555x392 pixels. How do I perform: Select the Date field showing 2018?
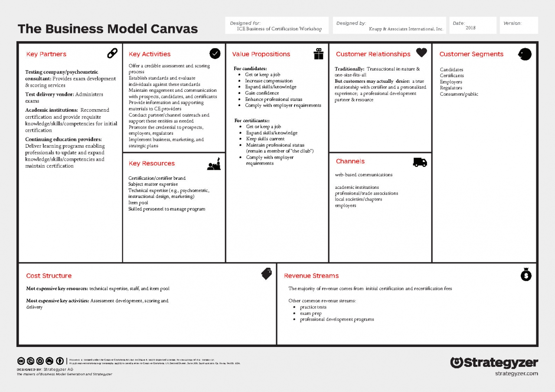click(473, 26)
